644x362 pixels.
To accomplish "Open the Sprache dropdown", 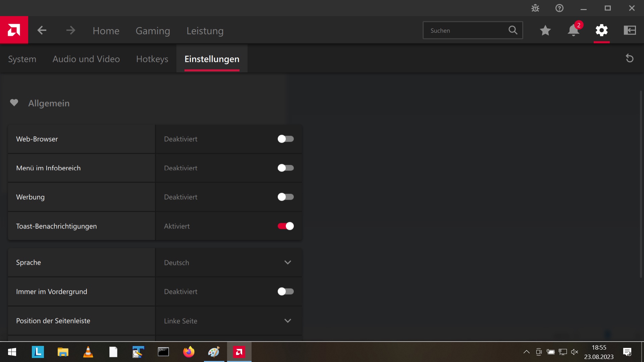I will pos(228,263).
